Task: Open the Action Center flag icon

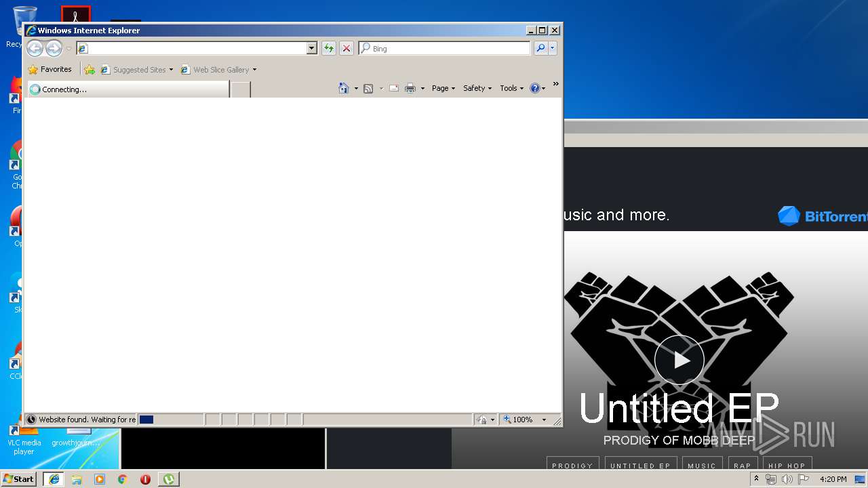Action: [804, 479]
